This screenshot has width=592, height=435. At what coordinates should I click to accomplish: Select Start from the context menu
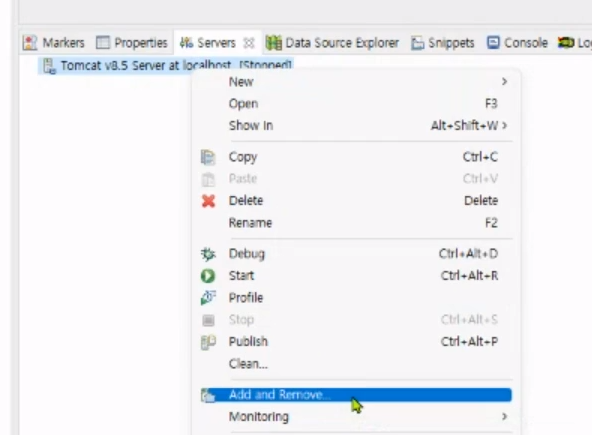(356, 276)
